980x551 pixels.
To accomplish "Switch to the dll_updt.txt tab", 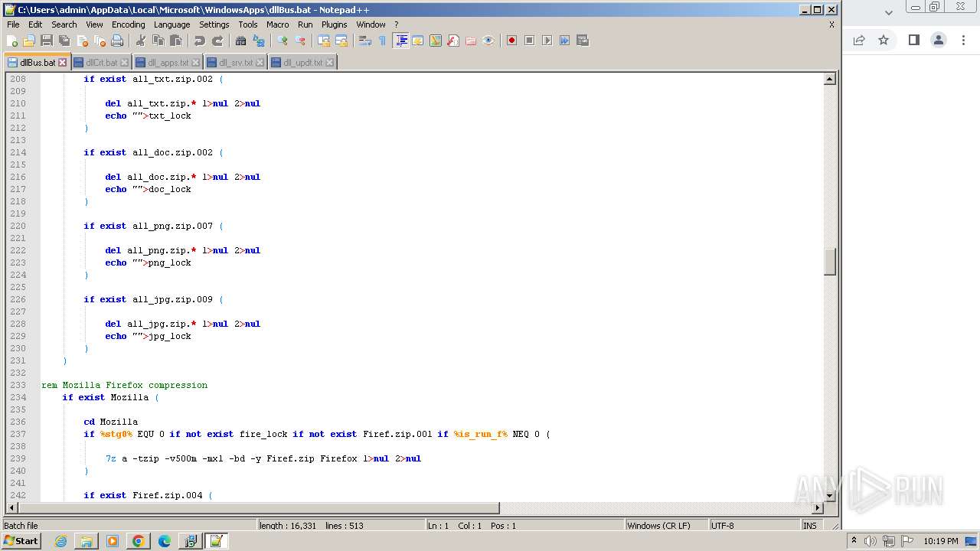I will [x=302, y=63].
